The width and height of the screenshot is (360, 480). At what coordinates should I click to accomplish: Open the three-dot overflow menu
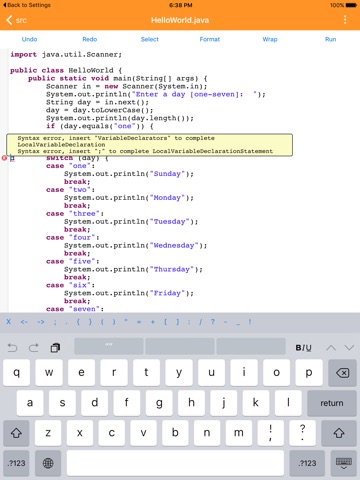(x=345, y=20)
